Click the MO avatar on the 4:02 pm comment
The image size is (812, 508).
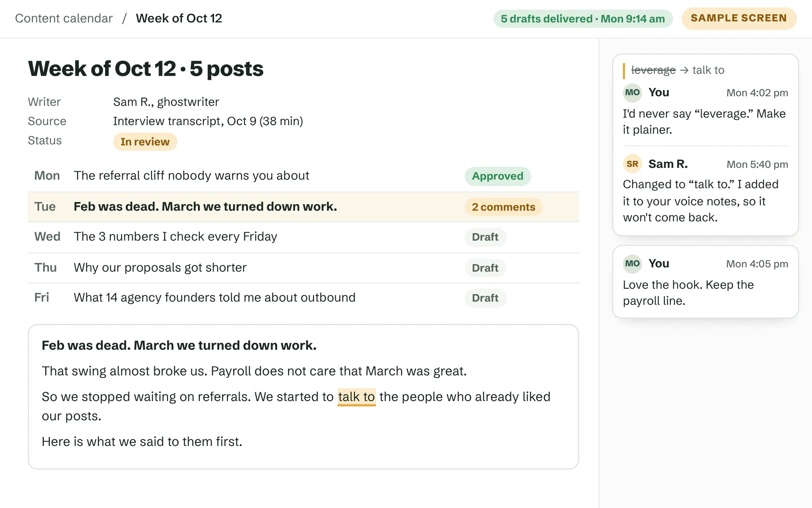[632, 93]
